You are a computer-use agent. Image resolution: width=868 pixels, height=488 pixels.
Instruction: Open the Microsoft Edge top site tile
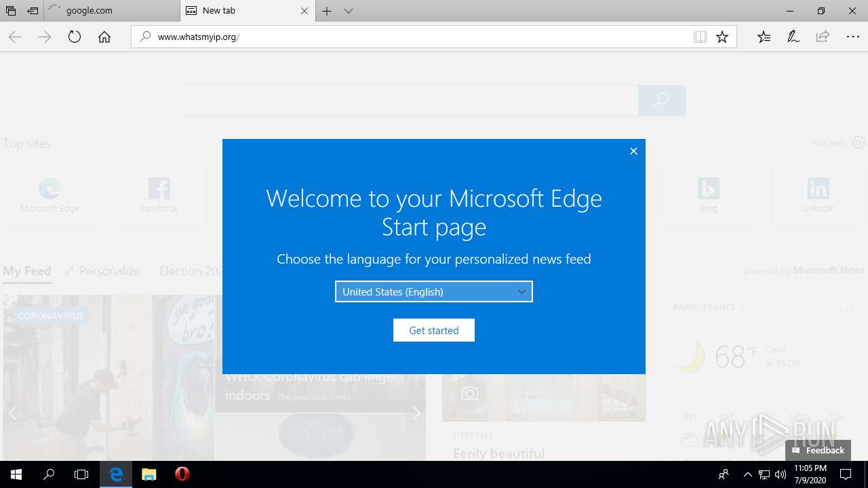click(x=50, y=193)
